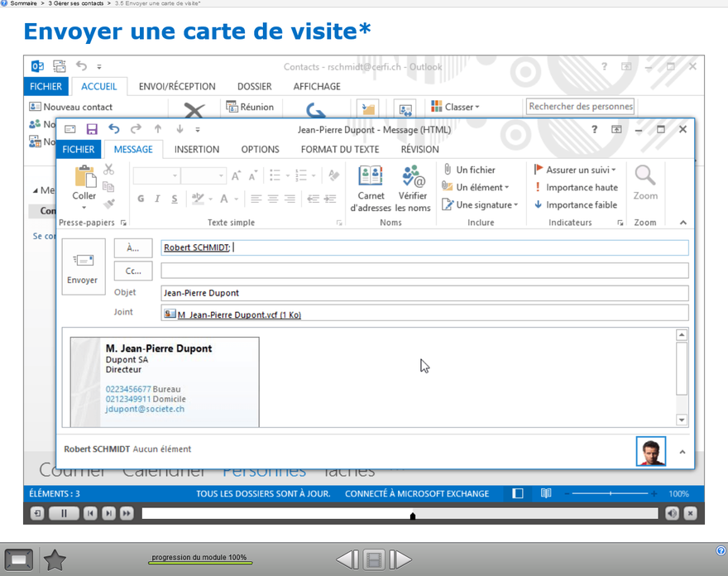Click the Coller paste icon
Image resolution: width=728 pixels, height=576 pixels.
[x=84, y=183]
